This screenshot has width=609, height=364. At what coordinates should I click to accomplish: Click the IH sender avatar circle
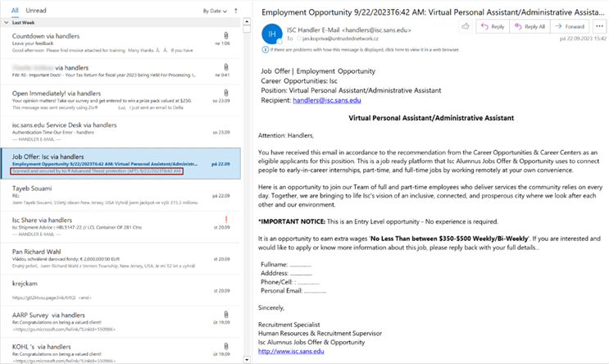[x=271, y=32]
